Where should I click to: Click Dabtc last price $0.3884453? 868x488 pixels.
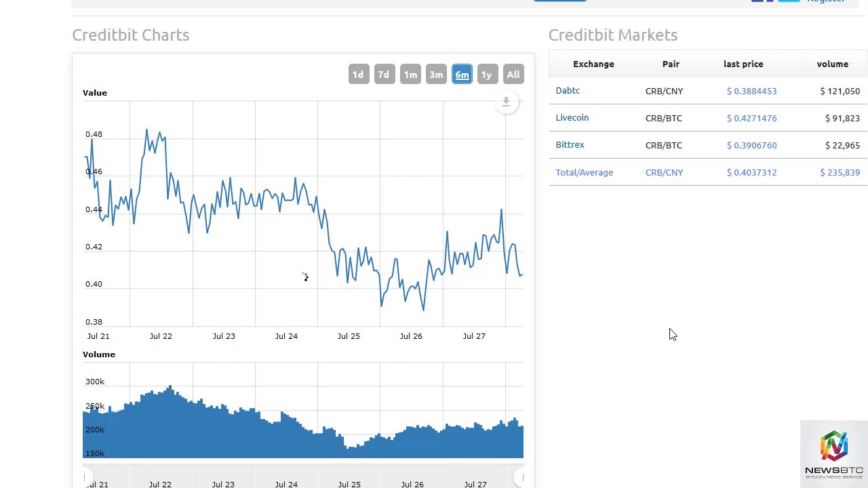tap(751, 91)
